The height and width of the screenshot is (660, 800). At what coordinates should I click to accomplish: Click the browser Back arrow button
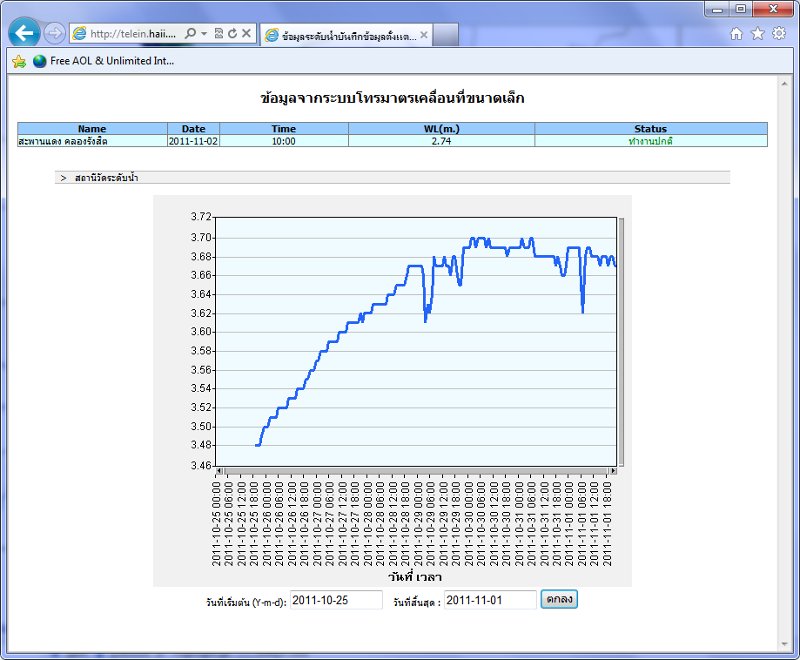point(25,33)
